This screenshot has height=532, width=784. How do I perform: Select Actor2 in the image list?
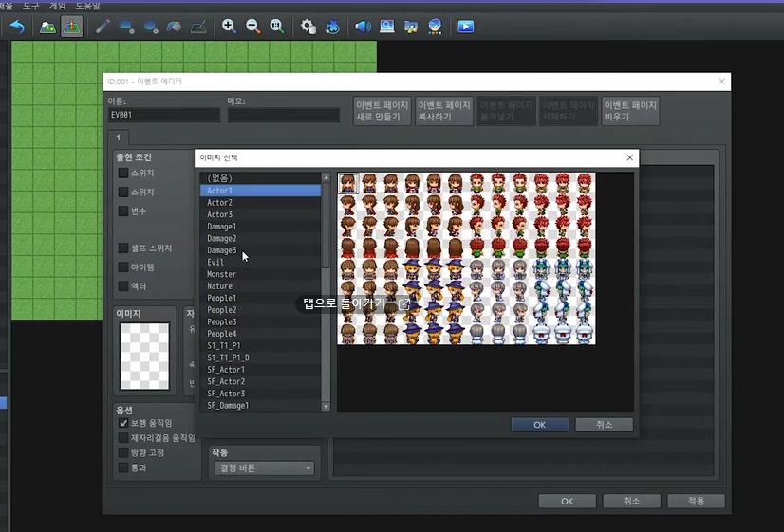[x=260, y=202]
